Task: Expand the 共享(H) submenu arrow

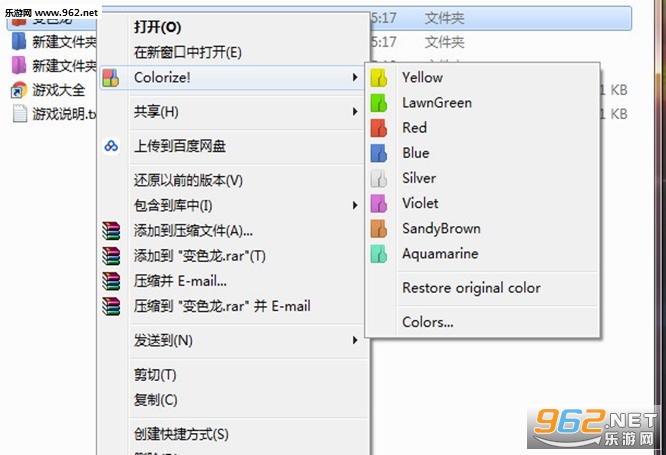Action: (355, 112)
